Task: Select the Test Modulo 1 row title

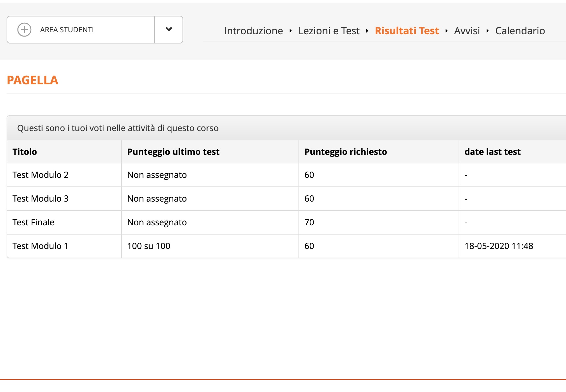Action: pyautogui.click(x=40, y=246)
